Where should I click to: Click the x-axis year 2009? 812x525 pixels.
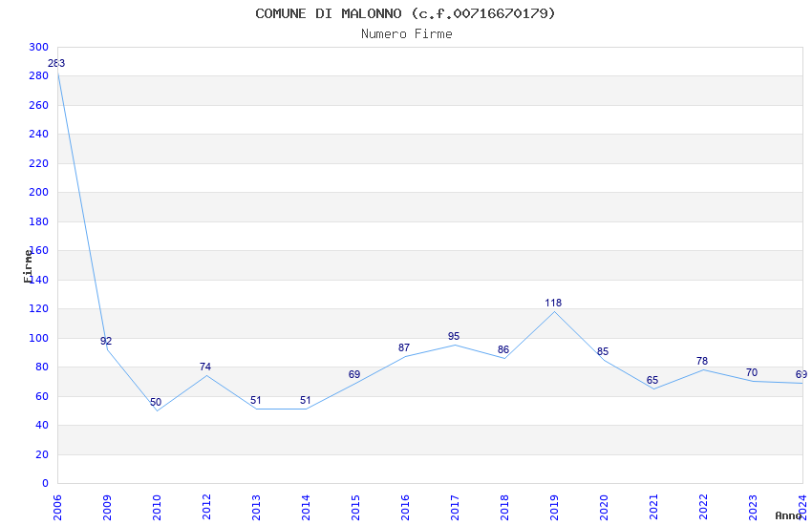[x=107, y=508]
